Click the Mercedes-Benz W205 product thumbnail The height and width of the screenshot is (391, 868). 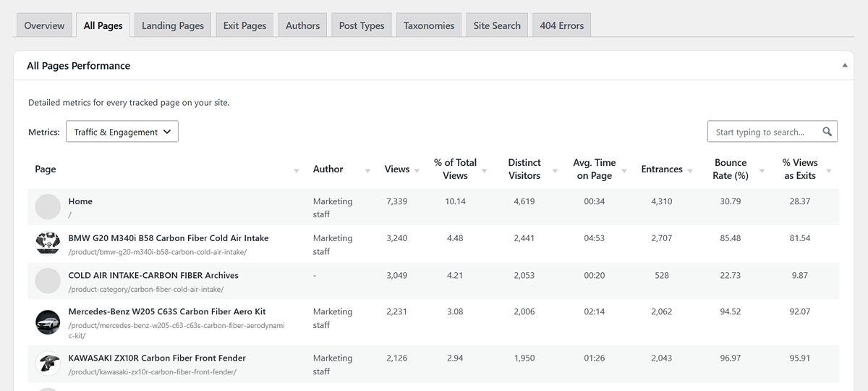pyautogui.click(x=48, y=322)
